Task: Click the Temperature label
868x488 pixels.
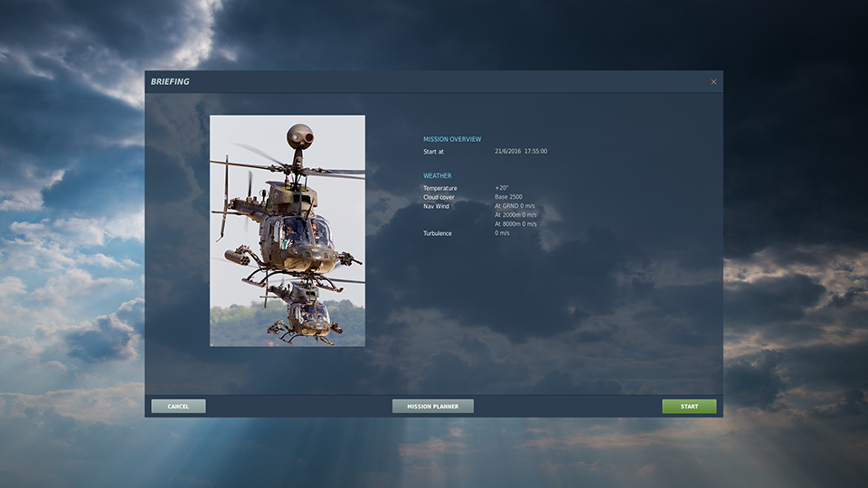Action: coord(440,188)
